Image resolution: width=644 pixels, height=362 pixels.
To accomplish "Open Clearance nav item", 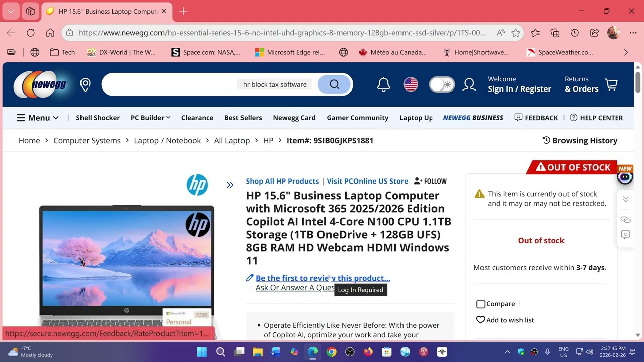I will (197, 118).
